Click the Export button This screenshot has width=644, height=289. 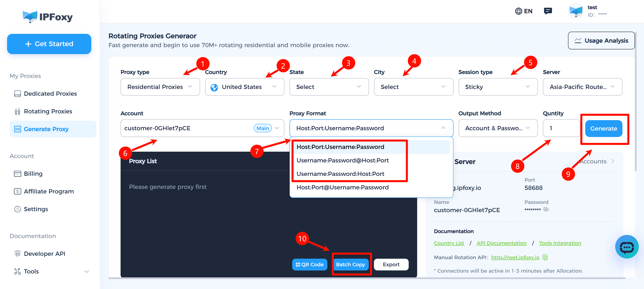pos(391,264)
